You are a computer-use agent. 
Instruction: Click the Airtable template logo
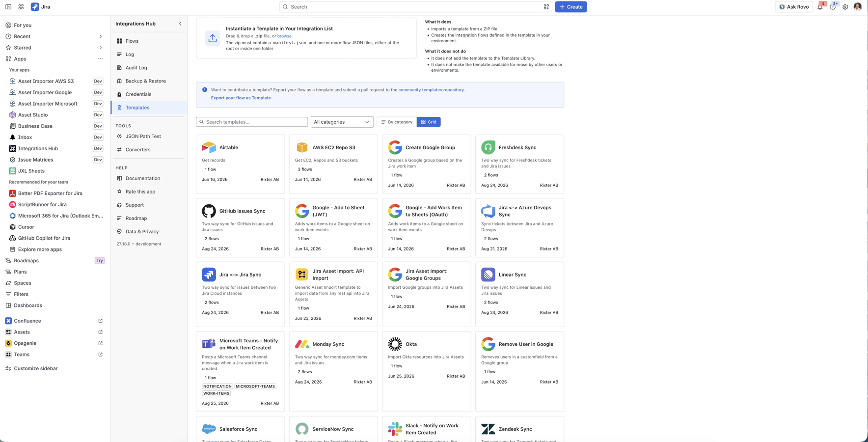point(209,147)
